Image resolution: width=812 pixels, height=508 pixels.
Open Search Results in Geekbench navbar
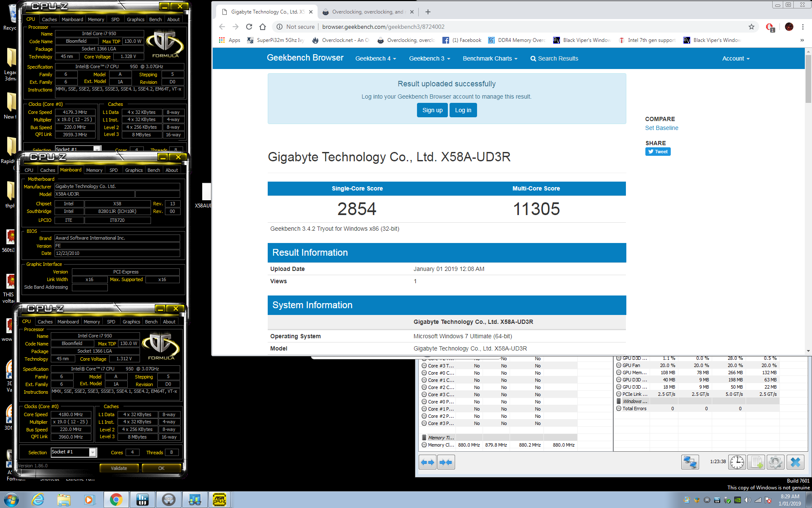(554, 58)
